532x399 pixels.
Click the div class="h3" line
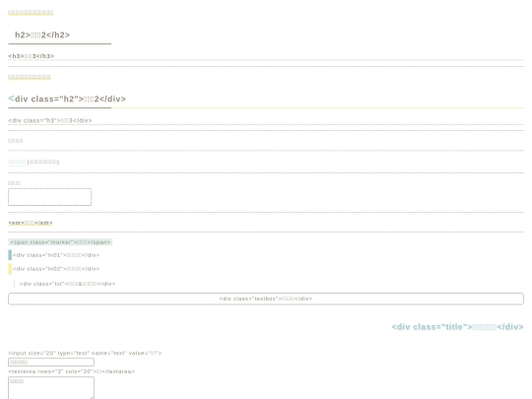click(x=50, y=120)
